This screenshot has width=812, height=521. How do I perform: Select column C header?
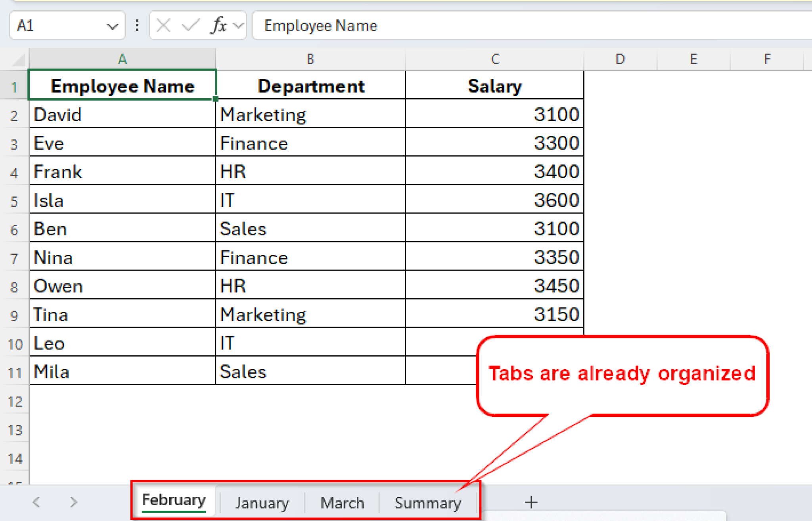tap(494, 59)
